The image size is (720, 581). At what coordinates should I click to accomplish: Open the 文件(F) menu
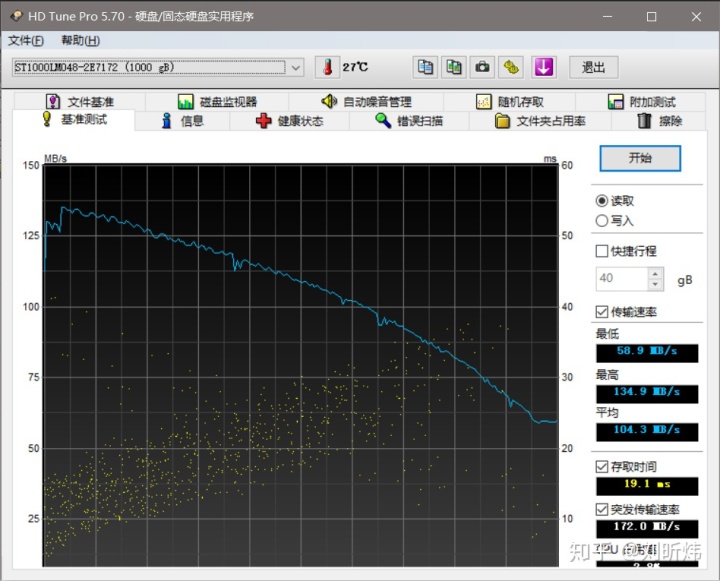pos(26,41)
